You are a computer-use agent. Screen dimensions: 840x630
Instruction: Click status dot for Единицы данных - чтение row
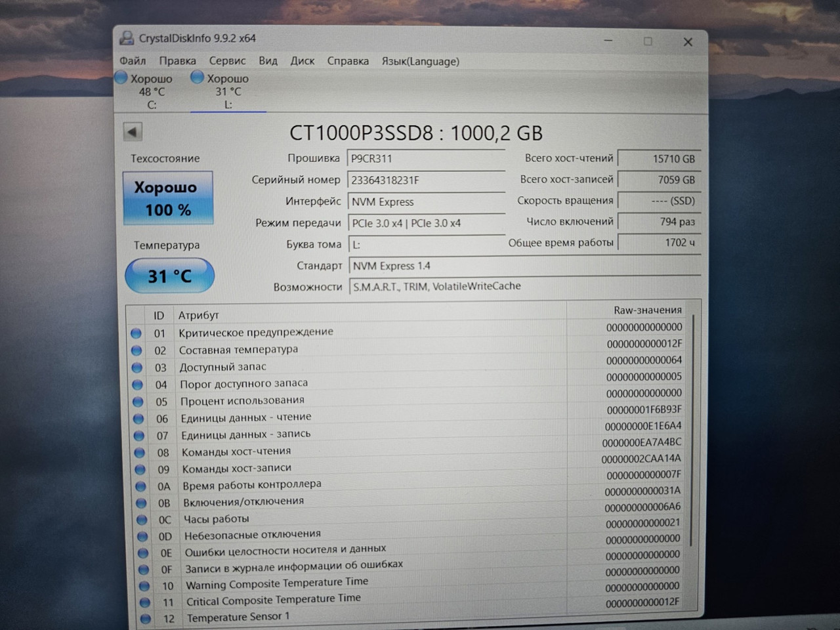tap(138, 419)
